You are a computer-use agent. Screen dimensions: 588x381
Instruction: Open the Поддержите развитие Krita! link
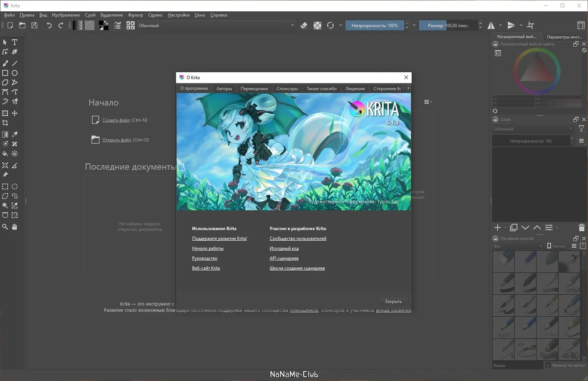pyautogui.click(x=220, y=238)
